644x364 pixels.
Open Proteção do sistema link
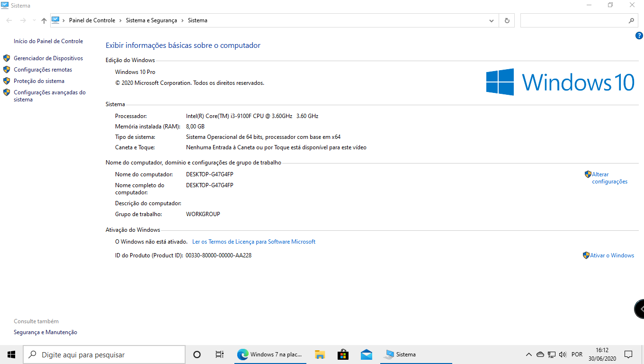point(39,81)
